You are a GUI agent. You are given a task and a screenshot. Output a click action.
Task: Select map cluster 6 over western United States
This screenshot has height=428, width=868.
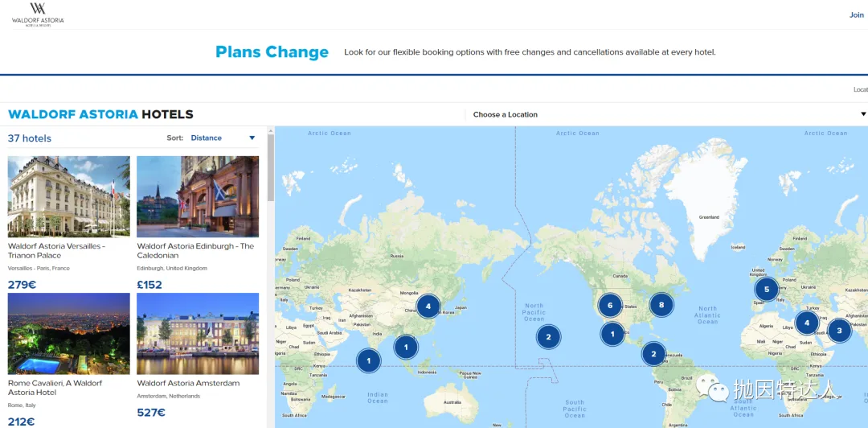pyautogui.click(x=610, y=305)
